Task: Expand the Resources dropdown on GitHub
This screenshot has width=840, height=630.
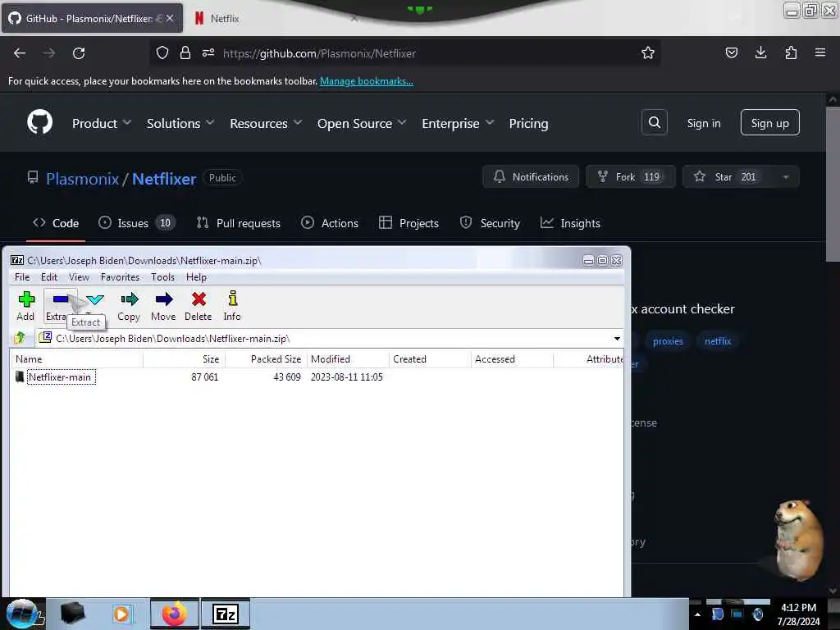Action: click(x=266, y=124)
